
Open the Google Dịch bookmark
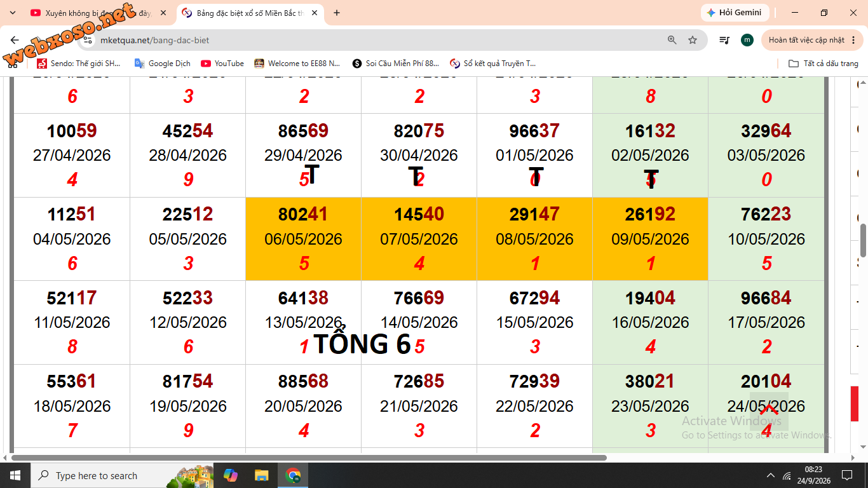coord(163,64)
